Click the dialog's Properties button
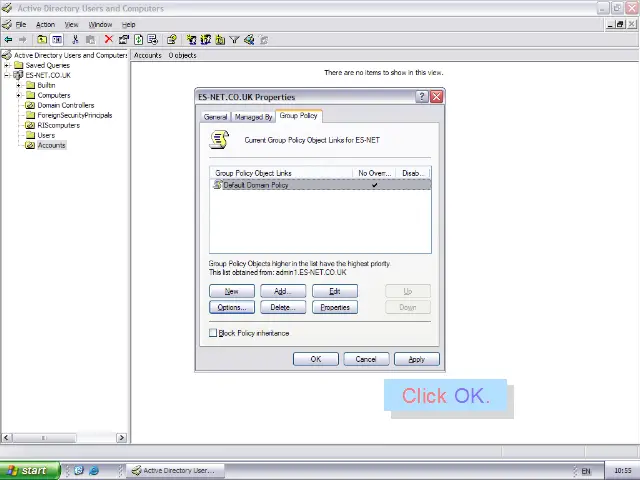 click(x=335, y=307)
